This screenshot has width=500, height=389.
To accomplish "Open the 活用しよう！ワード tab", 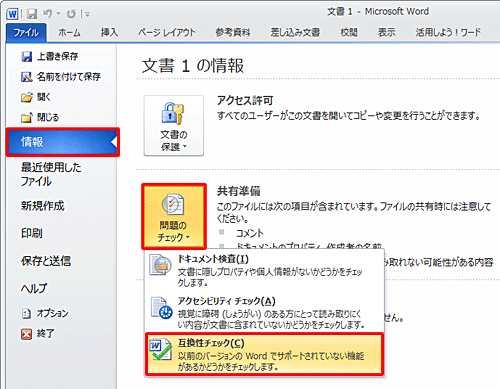I will [448, 32].
